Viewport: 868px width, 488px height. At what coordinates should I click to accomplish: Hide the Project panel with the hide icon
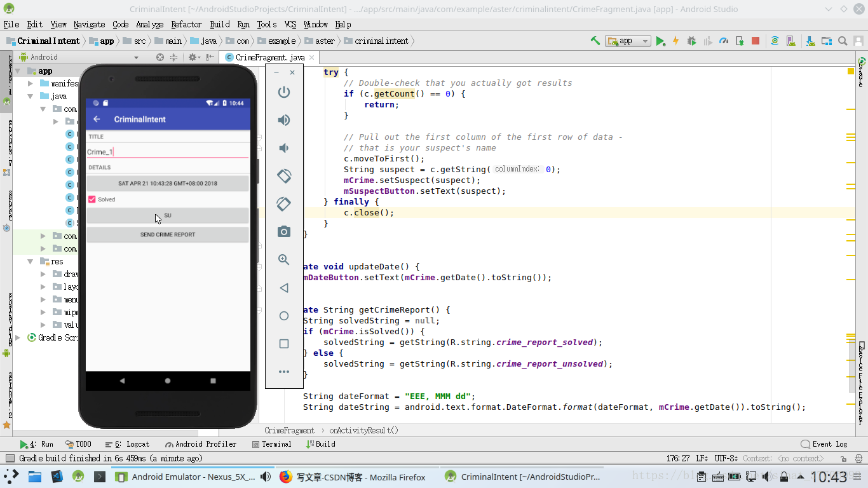click(210, 57)
